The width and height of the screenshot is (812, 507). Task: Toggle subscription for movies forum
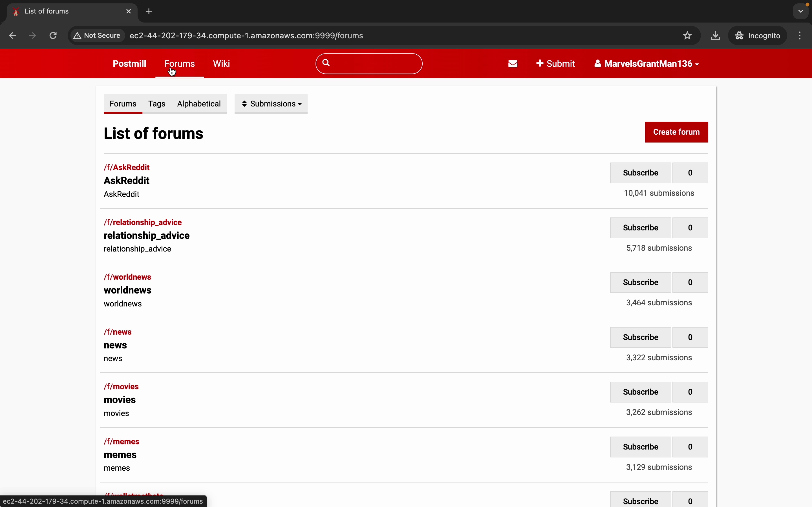(x=640, y=392)
